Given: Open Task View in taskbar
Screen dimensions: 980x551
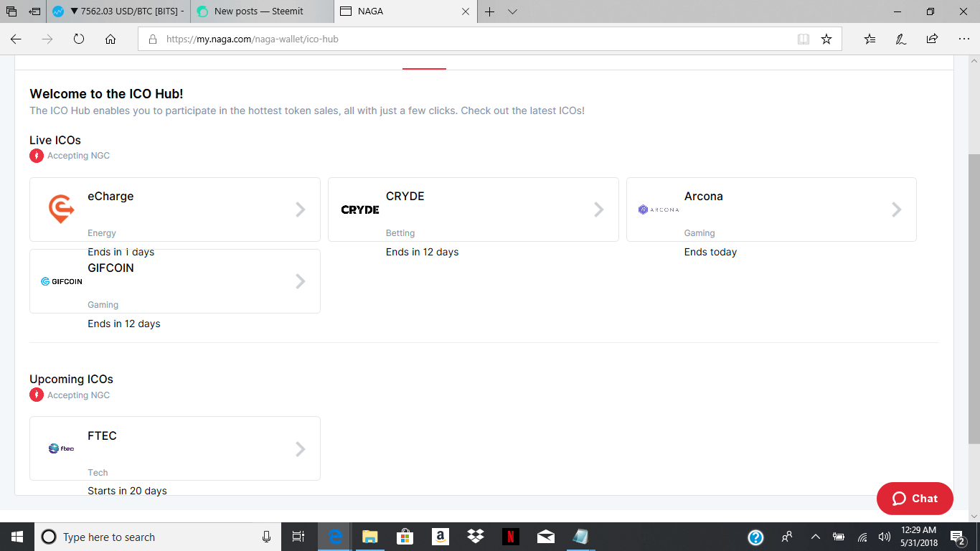Looking at the screenshot, I should coord(298,537).
